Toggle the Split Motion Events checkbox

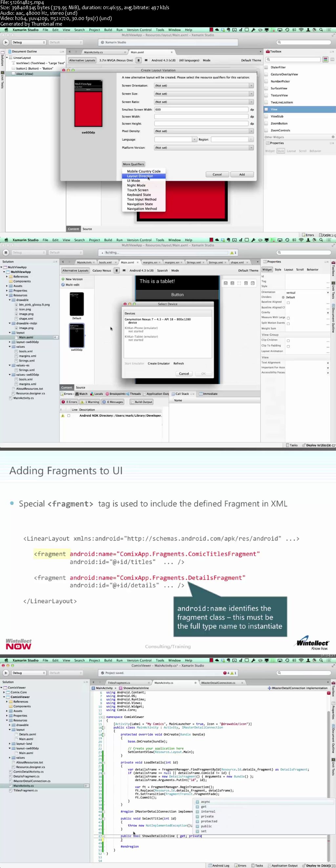point(288,324)
